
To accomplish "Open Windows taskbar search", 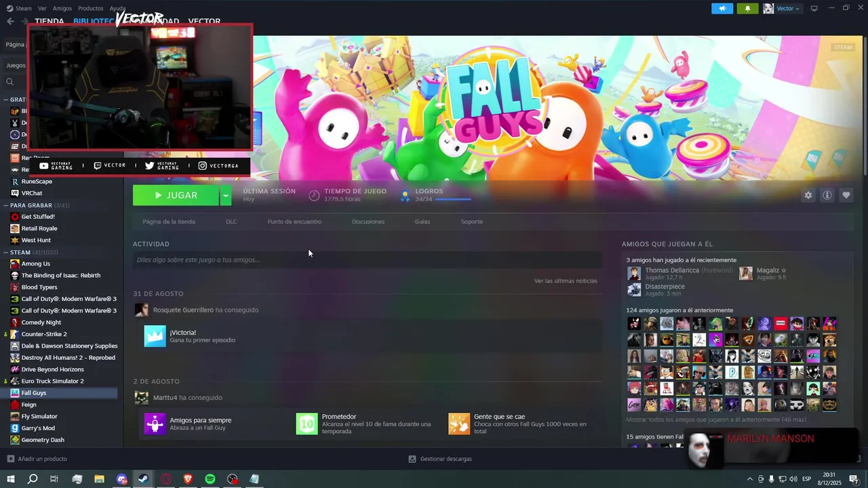I will [x=33, y=479].
